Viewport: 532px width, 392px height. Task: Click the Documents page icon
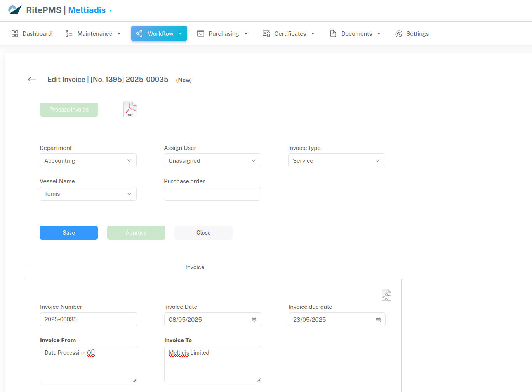point(333,33)
